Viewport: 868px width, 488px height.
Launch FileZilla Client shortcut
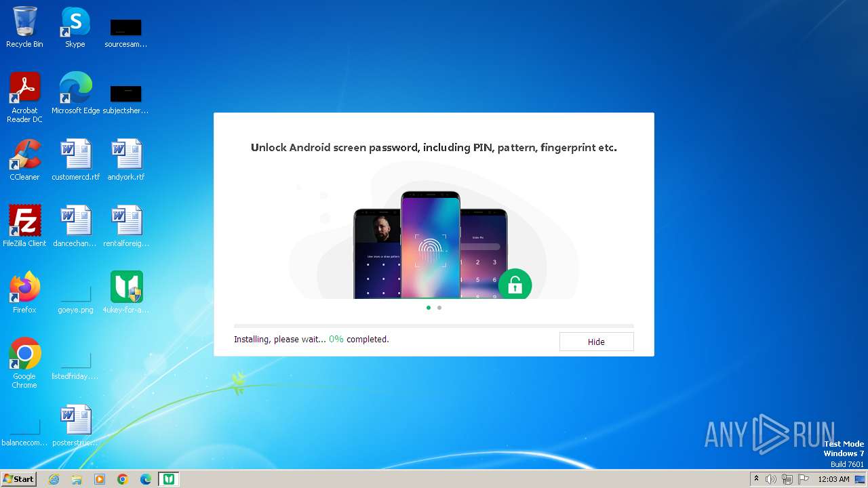(x=24, y=226)
